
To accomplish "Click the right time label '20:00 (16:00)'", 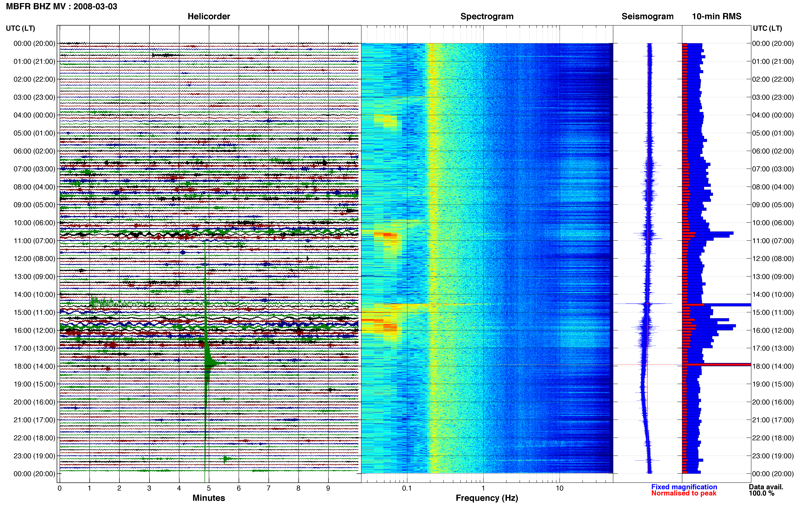I will point(773,402).
